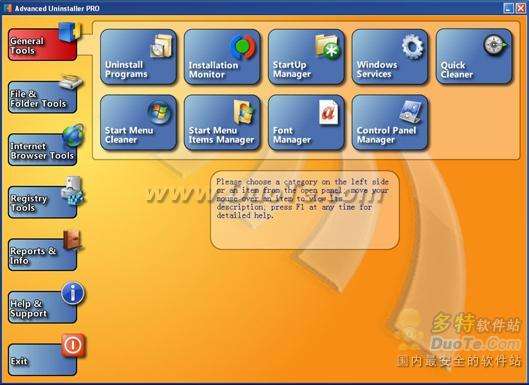Click the globe Internet Browser Tools icon
Viewport: 529px width, 385px height.
73,135
